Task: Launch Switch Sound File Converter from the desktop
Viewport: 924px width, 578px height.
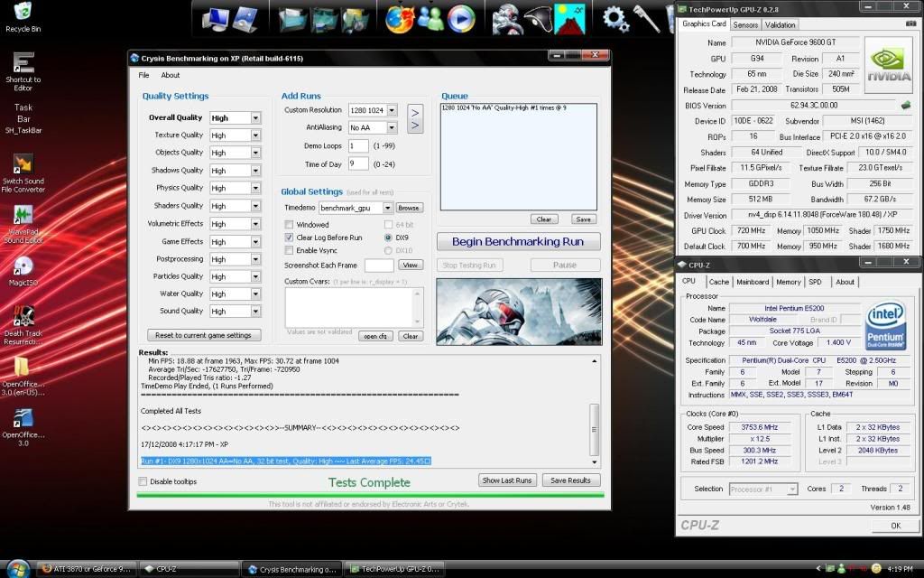Action: pyautogui.click(x=23, y=164)
